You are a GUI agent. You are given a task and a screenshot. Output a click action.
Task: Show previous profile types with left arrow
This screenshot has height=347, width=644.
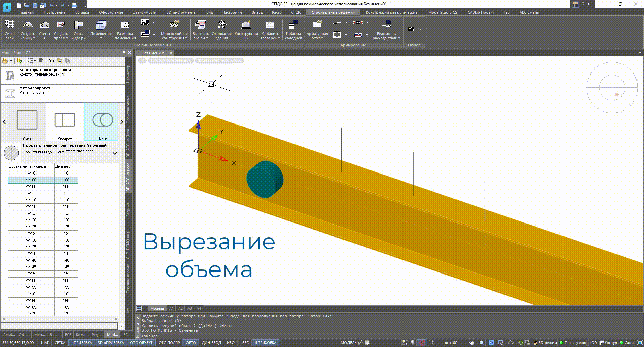point(4,122)
